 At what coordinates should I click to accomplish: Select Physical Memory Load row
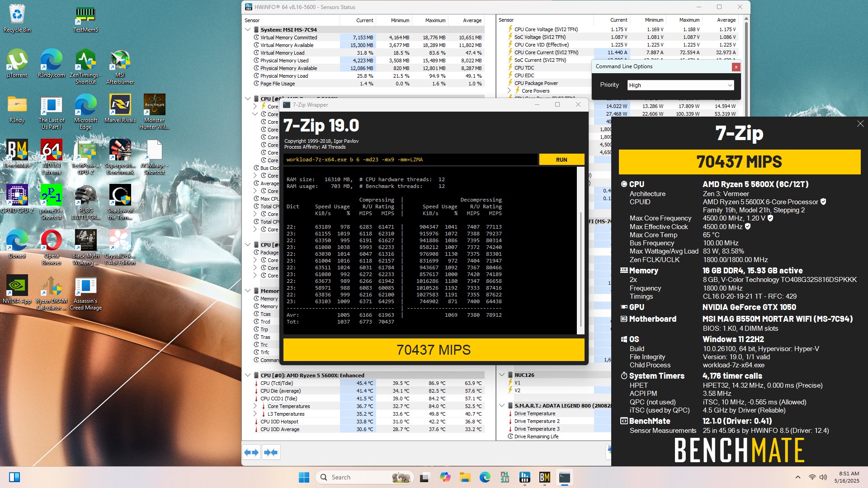(363, 76)
